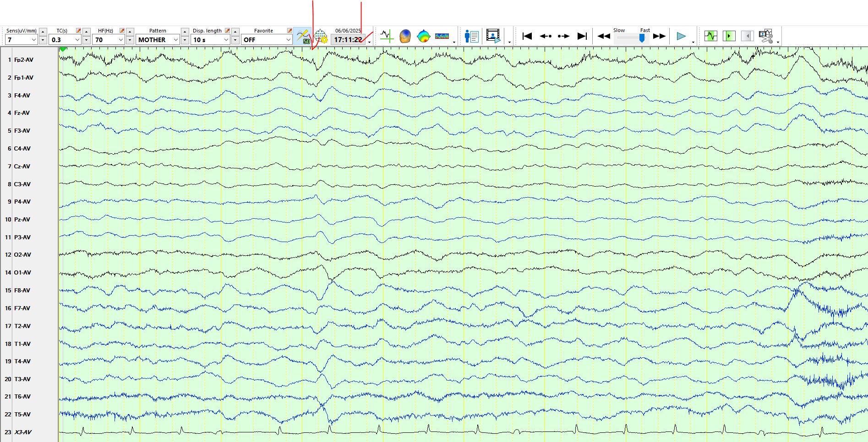Open the video clip cutting tool

point(766,36)
